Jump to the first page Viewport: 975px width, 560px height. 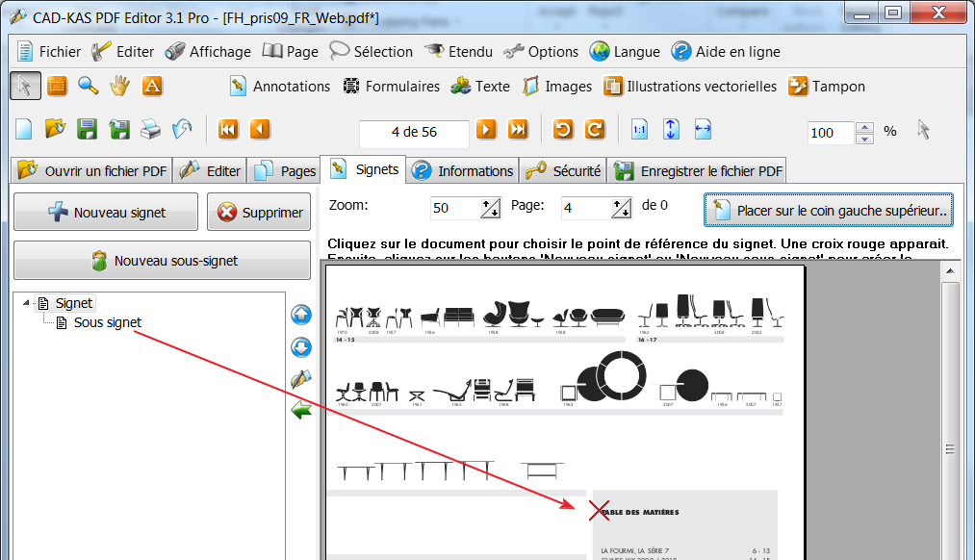(x=228, y=130)
